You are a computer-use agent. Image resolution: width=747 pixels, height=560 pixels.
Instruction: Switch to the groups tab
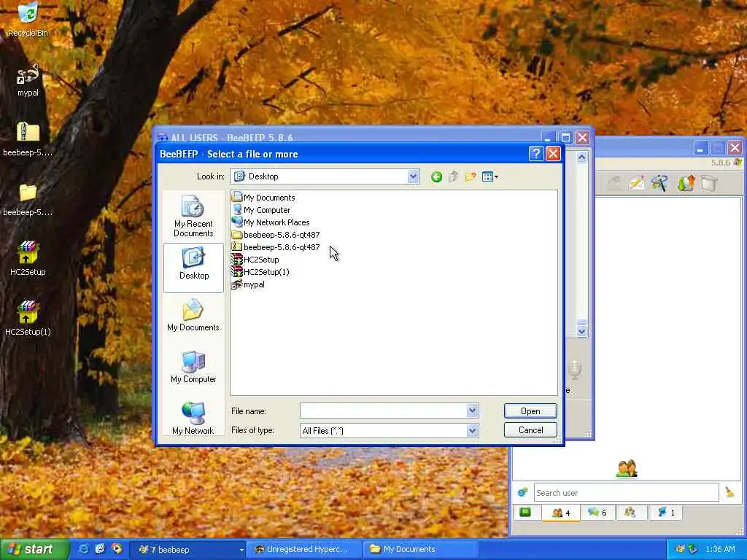point(630,513)
